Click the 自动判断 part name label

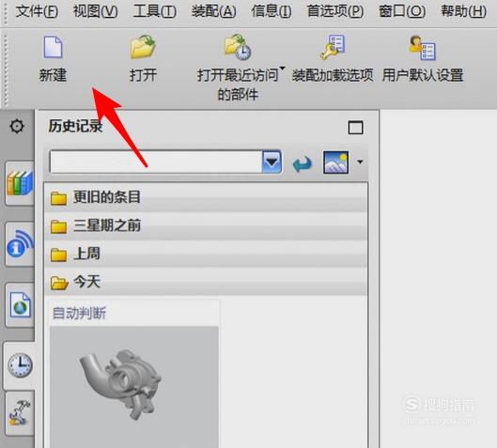coord(79,314)
